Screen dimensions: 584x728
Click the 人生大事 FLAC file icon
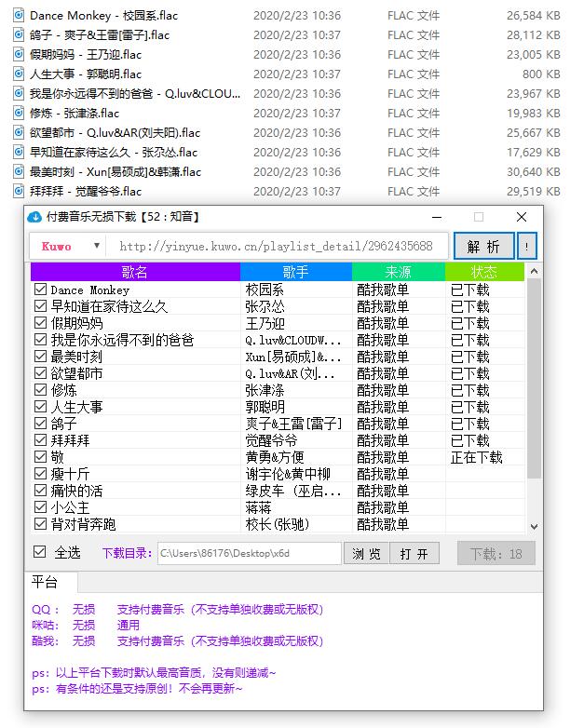tap(19, 74)
